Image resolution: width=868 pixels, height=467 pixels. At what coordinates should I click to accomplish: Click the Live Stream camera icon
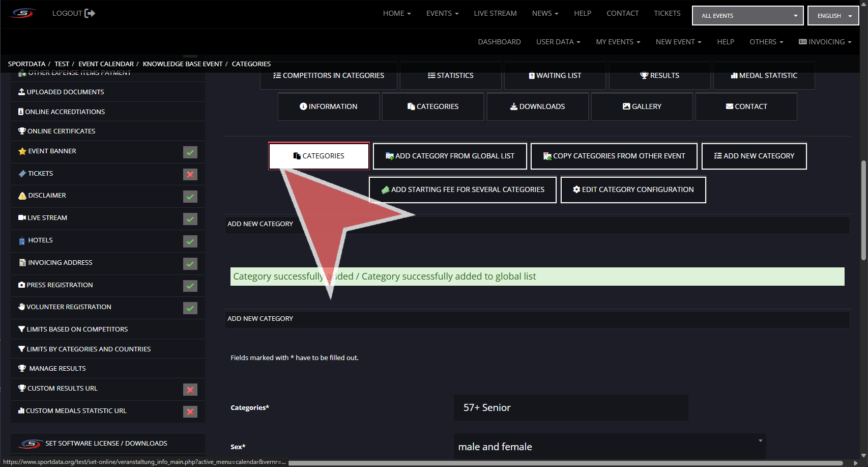click(x=22, y=218)
